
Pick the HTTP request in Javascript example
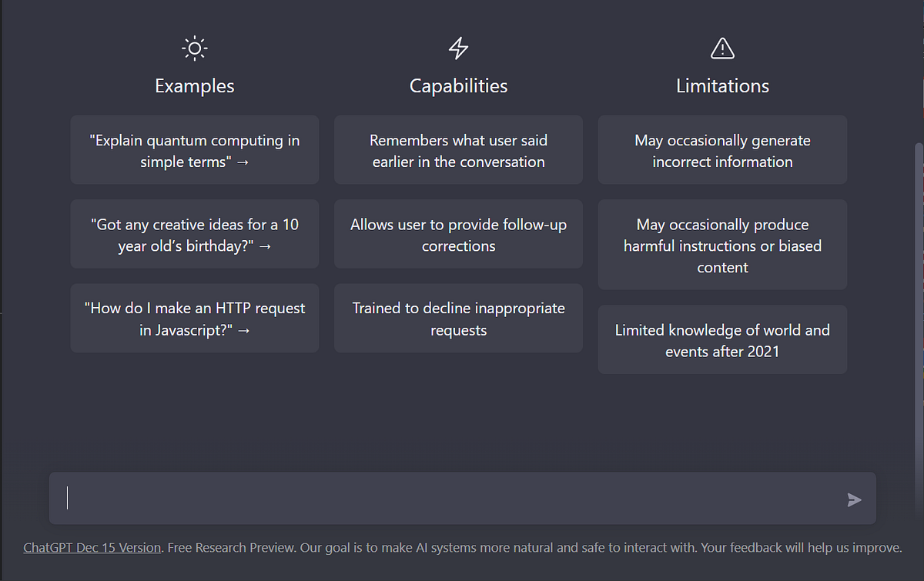click(x=195, y=319)
